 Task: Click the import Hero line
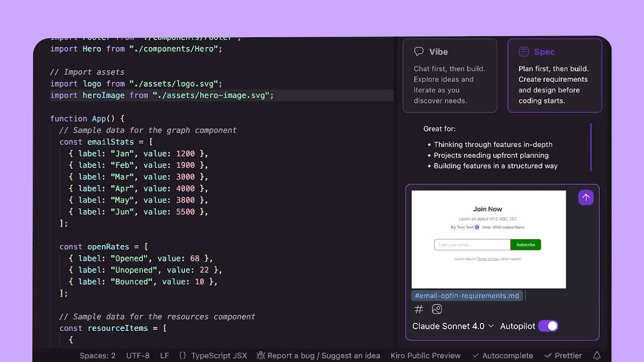(x=136, y=49)
